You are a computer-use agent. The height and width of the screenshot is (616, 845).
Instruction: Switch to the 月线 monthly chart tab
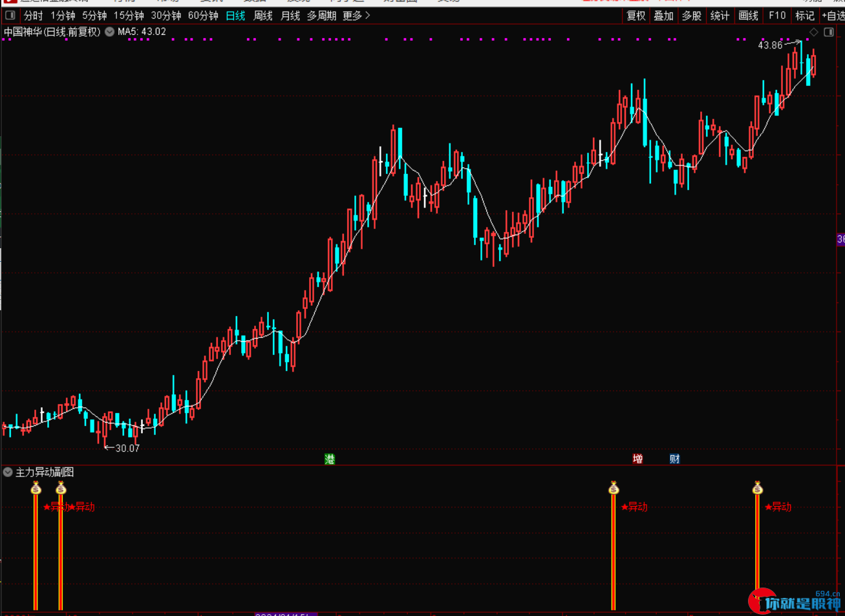tap(290, 16)
